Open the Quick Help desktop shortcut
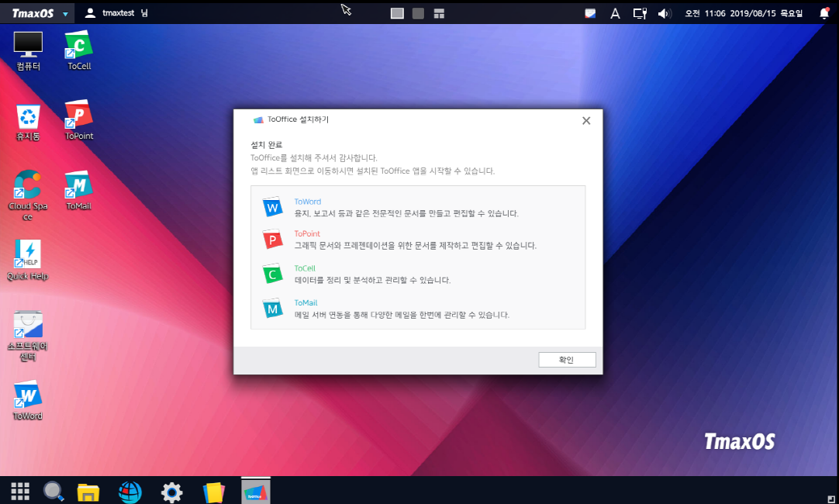This screenshot has height=504, width=839. click(x=28, y=255)
